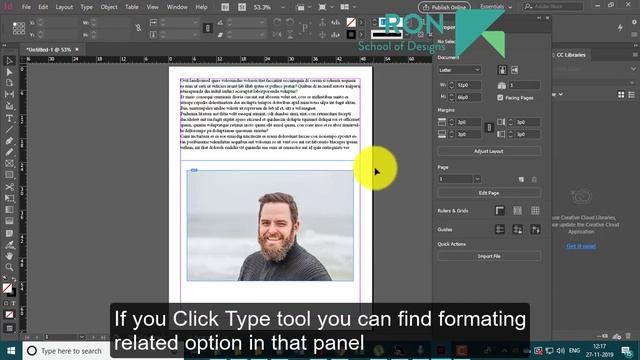Select the Pencil tool
The height and width of the screenshot is (360, 640).
coord(9,152)
